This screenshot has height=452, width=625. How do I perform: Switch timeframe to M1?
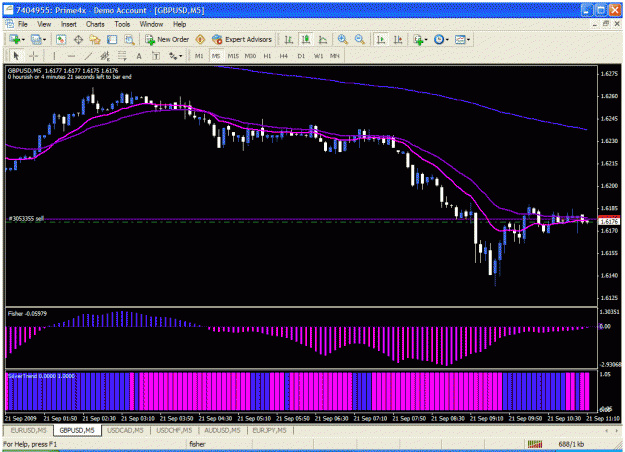coord(199,56)
